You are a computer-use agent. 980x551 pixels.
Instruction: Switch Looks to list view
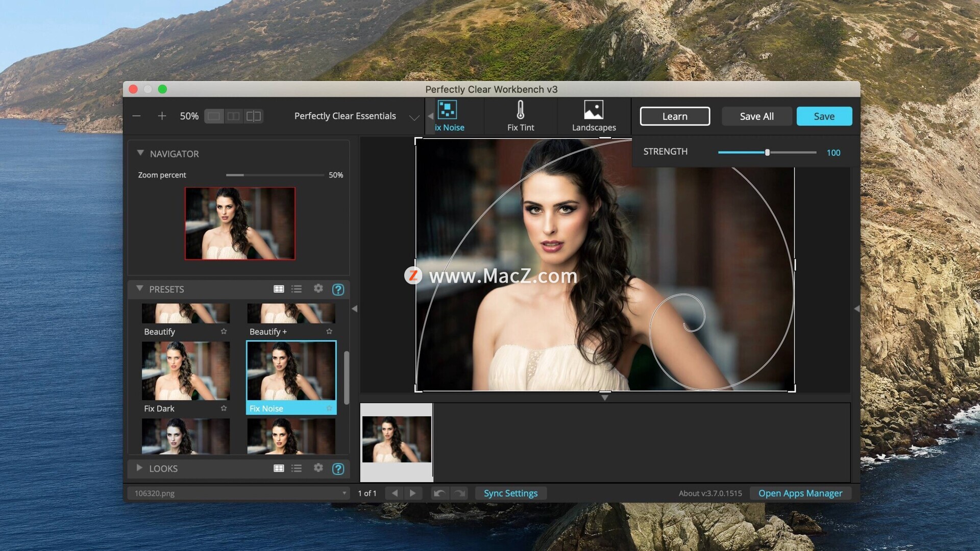296,468
